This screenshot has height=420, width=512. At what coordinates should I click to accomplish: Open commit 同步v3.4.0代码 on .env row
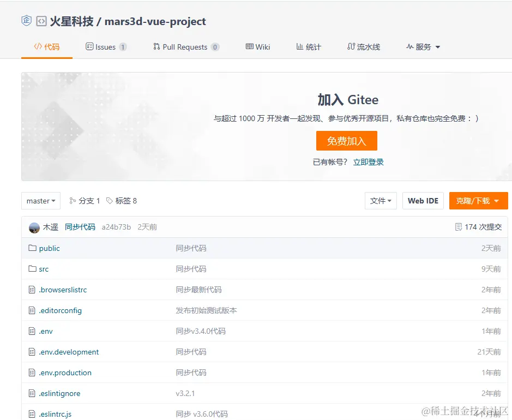pos(201,331)
